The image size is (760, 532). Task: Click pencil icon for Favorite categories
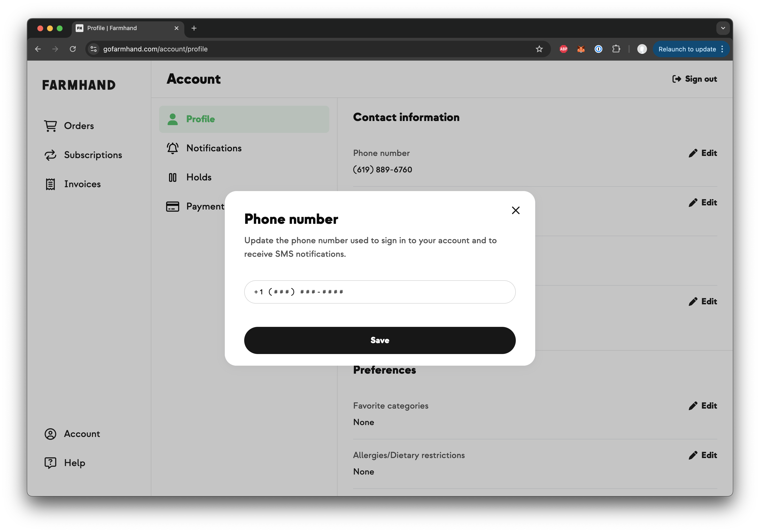point(693,405)
